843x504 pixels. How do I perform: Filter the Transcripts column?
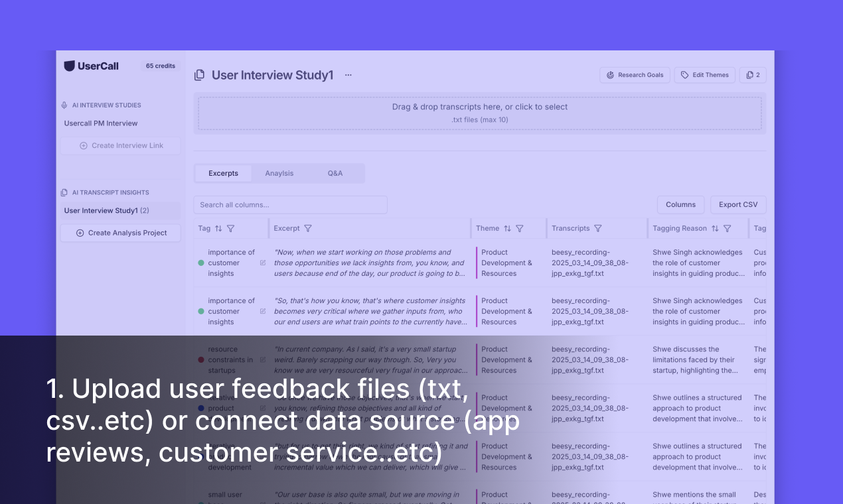[x=597, y=228]
